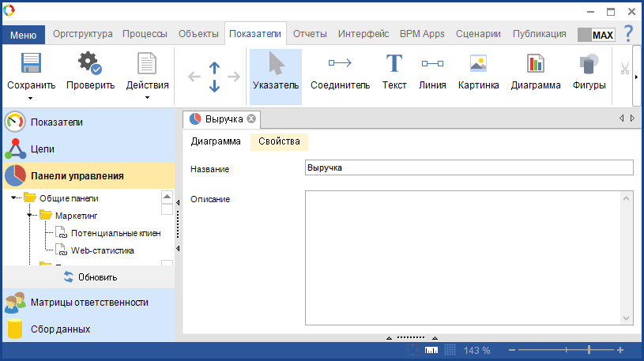Open the Меню button
644x361 pixels.
coord(23,35)
